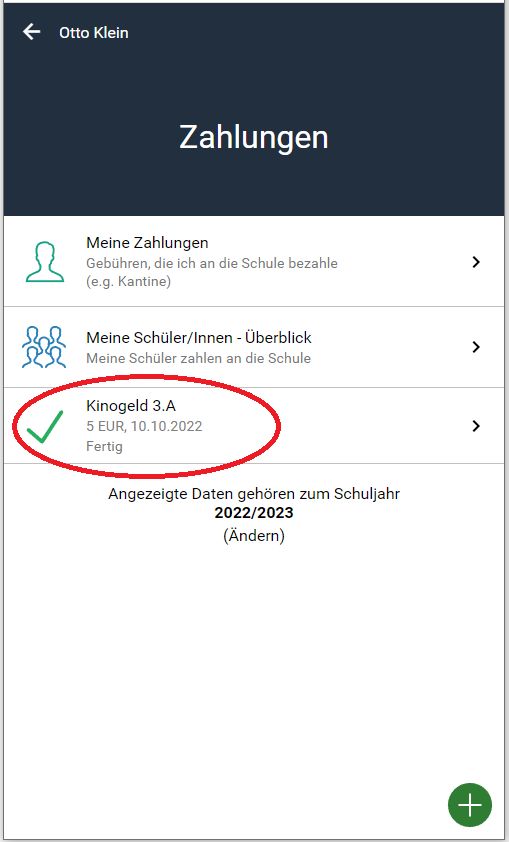Go back using the left arrow
This screenshot has width=509, height=842.
31,32
